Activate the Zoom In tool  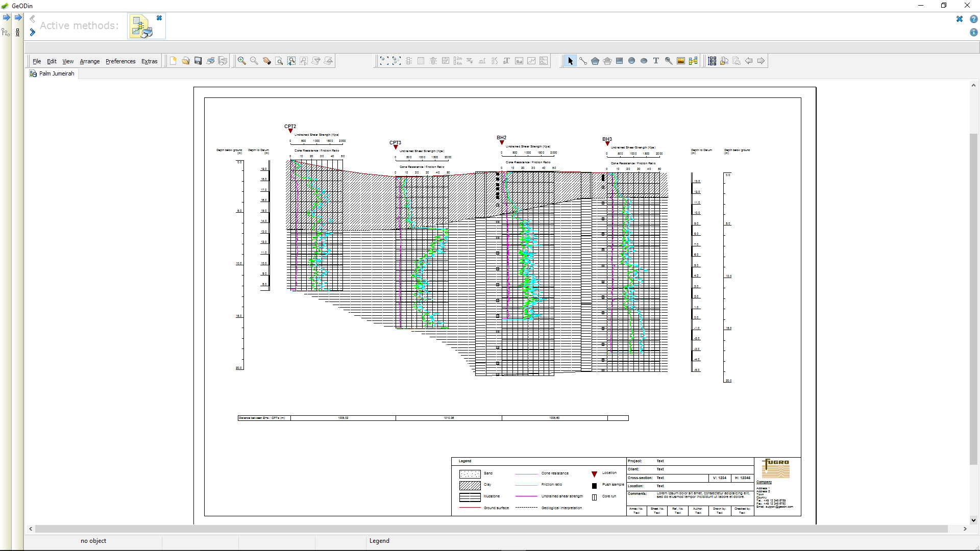pos(241,61)
